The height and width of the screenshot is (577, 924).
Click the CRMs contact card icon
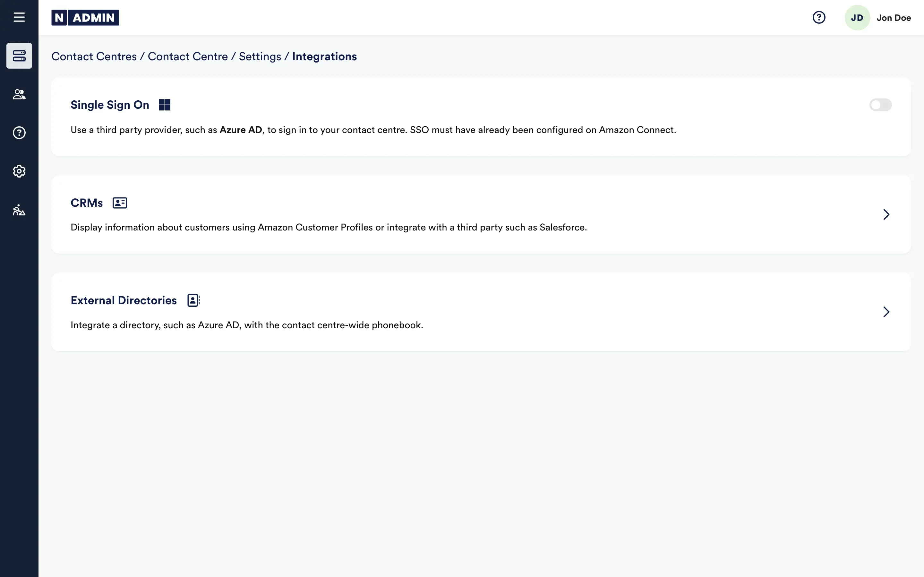119,203
